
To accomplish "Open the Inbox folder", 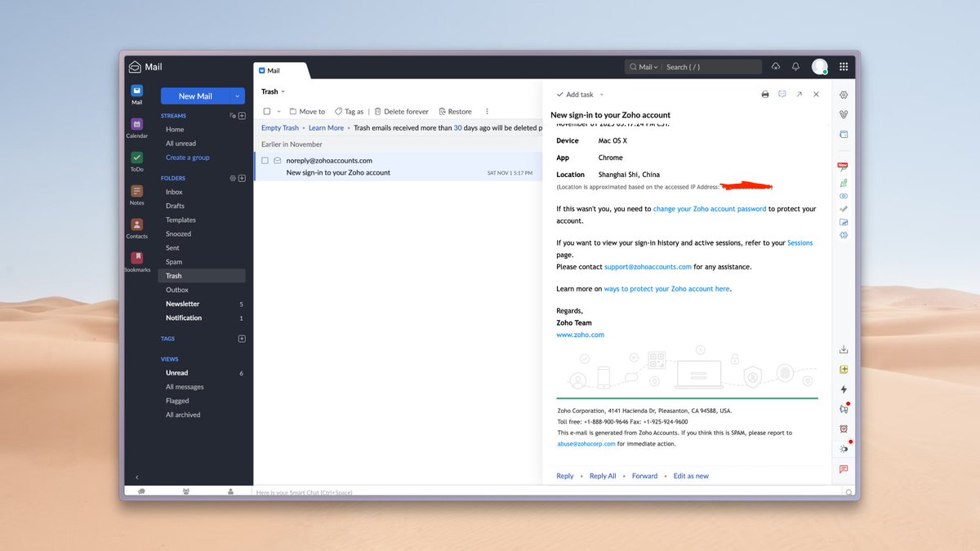I will point(174,192).
